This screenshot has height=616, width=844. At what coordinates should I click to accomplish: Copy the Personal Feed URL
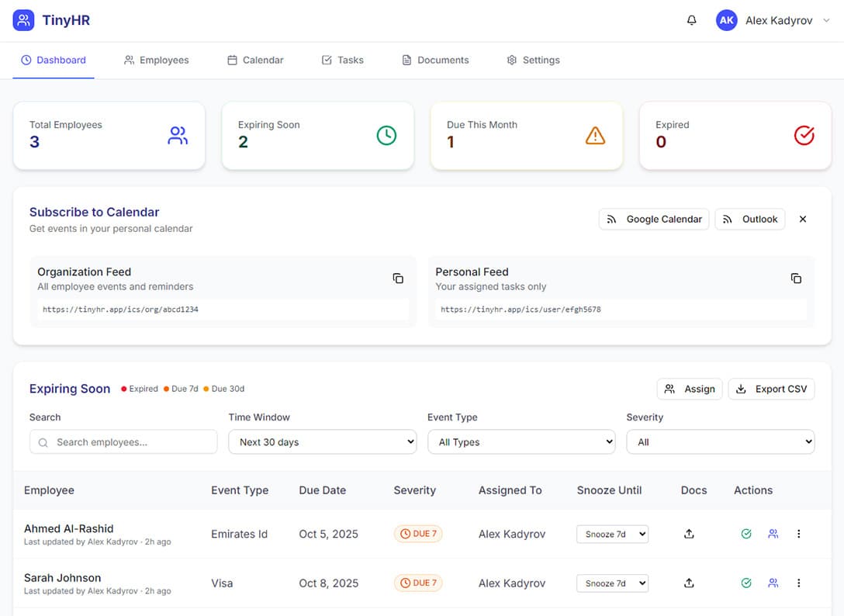(x=796, y=278)
